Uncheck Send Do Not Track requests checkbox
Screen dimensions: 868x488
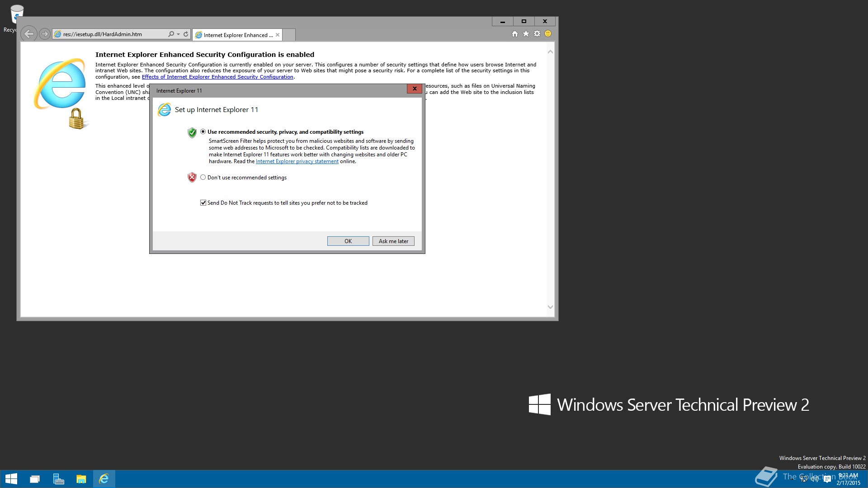(203, 203)
